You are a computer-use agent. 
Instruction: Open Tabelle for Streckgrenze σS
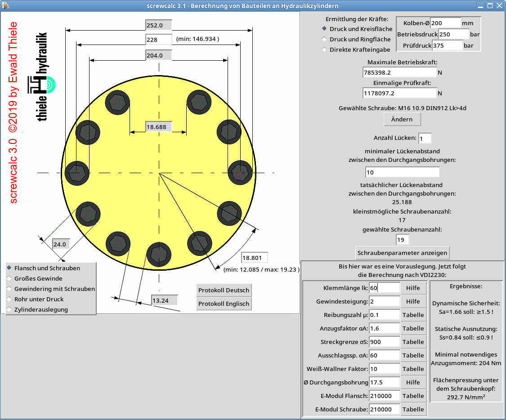(x=413, y=342)
